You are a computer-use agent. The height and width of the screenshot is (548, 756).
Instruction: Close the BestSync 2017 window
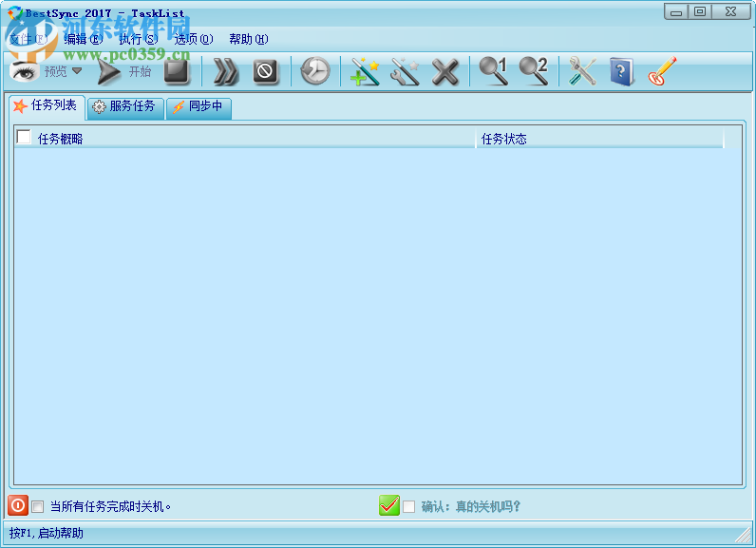[731, 11]
